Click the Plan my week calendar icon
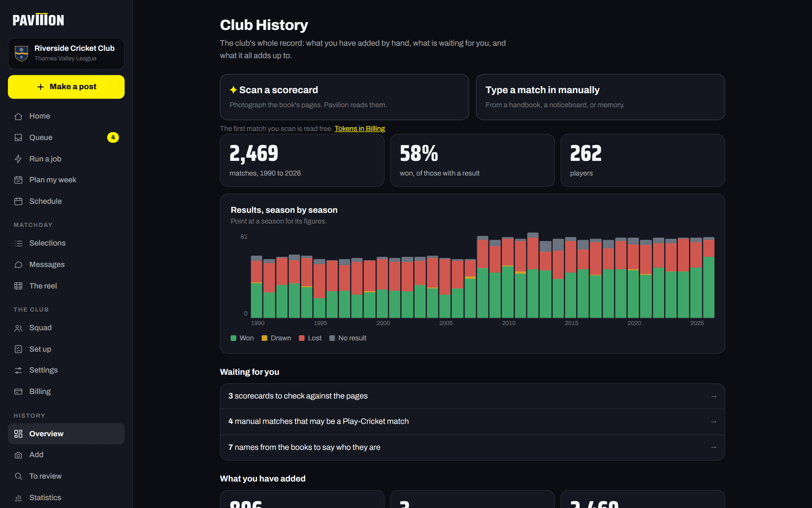812x508 pixels. point(18,180)
